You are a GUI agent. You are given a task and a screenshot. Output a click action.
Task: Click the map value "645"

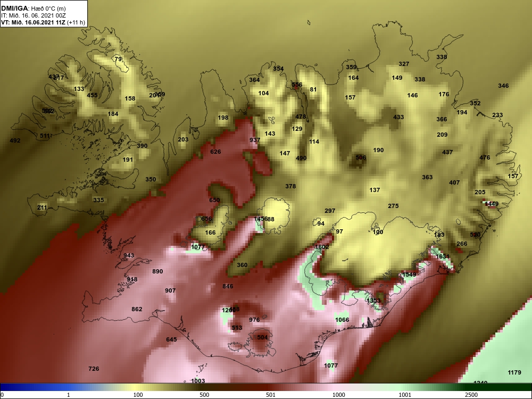point(171,339)
